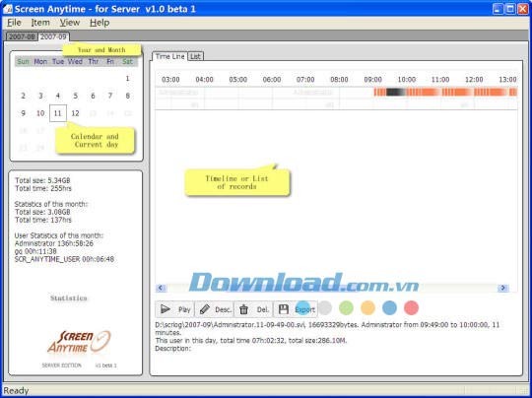Click the 03:00 timeline hour label

(170, 80)
